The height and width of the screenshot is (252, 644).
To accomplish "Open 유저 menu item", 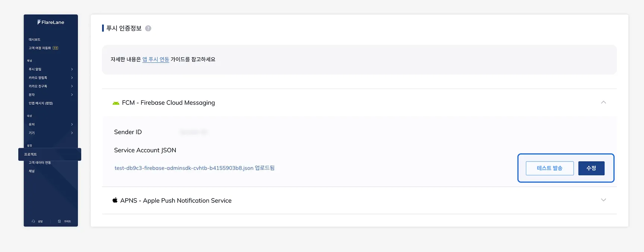I will point(32,124).
